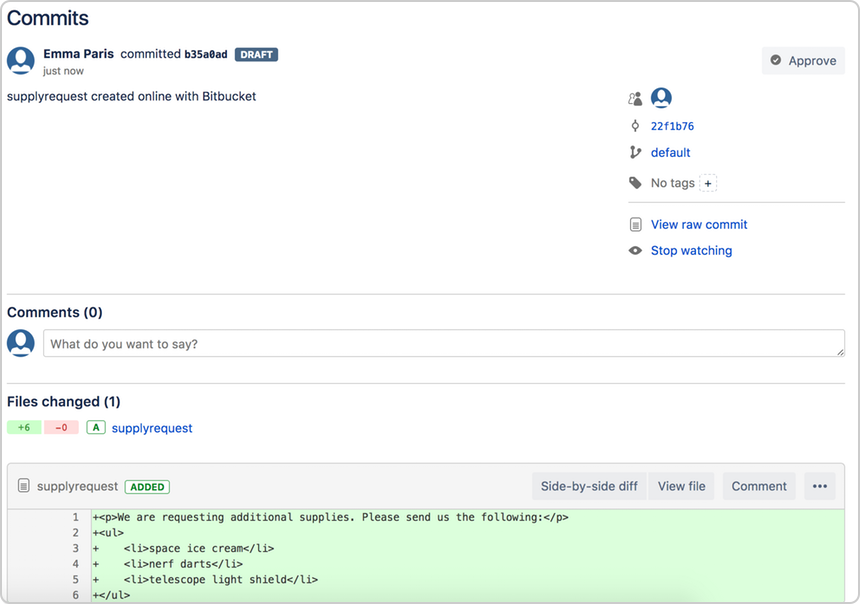Add a tag using the plus control

coord(708,183)
